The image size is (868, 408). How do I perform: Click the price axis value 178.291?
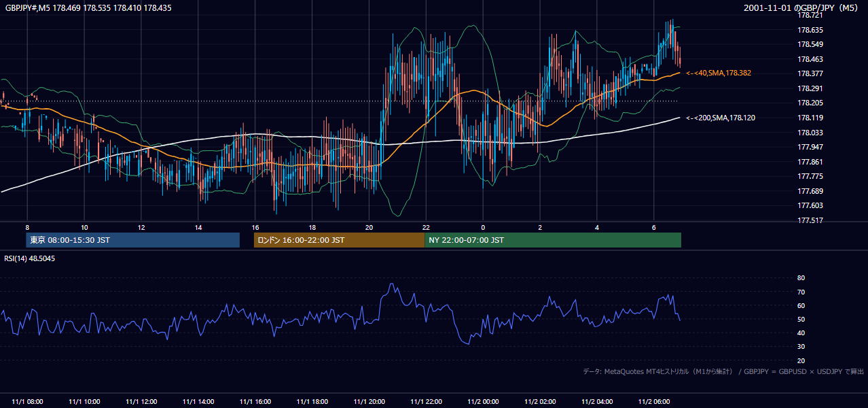point(810,88)
